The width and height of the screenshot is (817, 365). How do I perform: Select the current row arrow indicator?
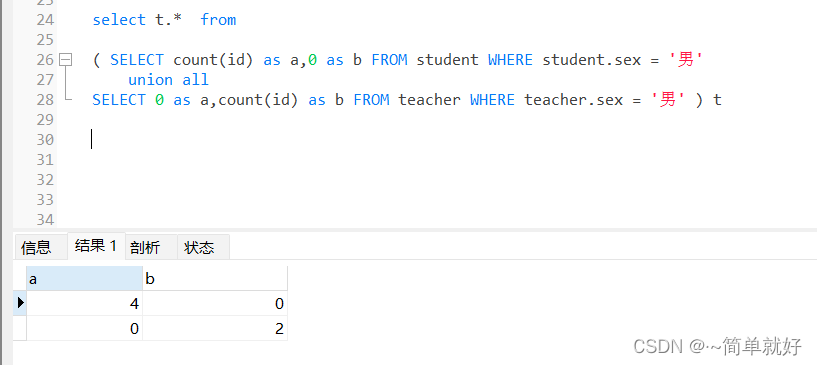click(20, 303)
